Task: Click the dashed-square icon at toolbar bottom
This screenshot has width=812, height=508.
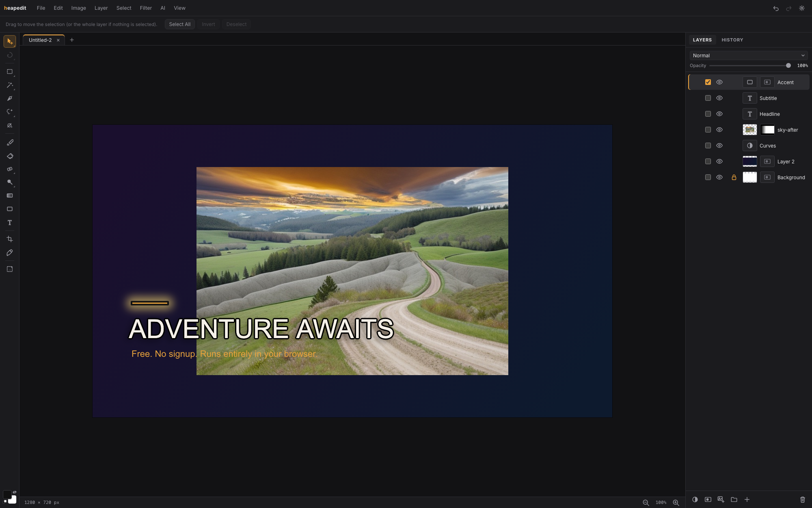Action: [10, 269]
